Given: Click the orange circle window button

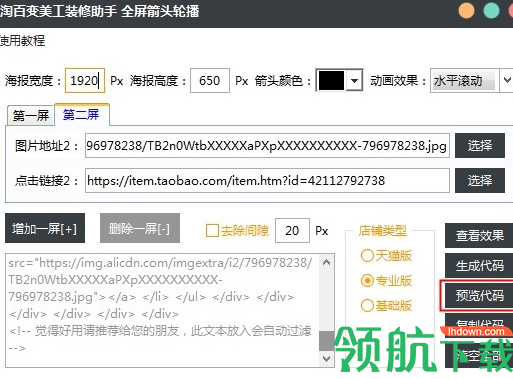Looking at the screenshot, I should point(466,10).
